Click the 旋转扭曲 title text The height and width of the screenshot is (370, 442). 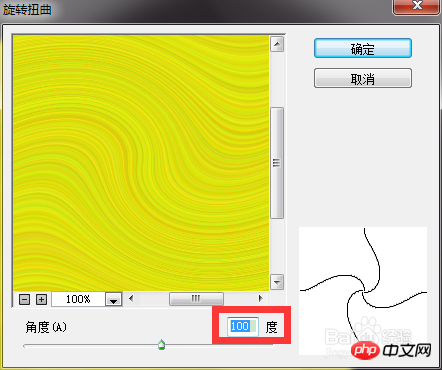click(27, 10)
